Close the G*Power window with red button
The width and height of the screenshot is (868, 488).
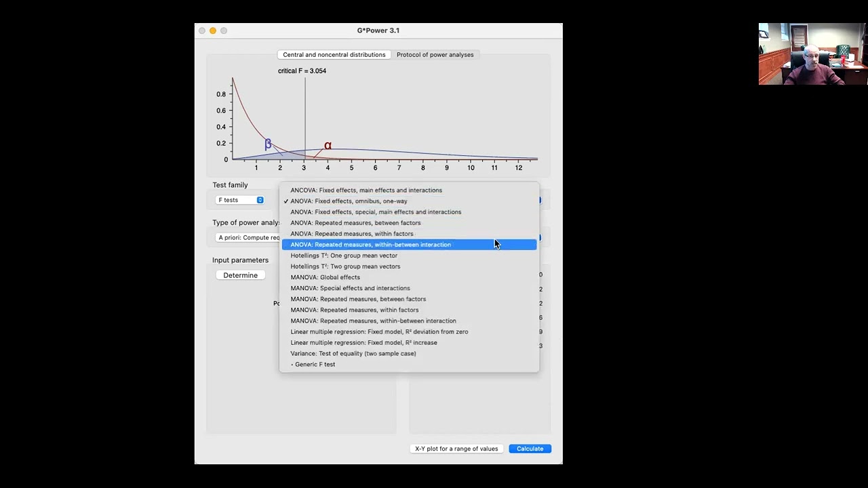pos(202,30)
